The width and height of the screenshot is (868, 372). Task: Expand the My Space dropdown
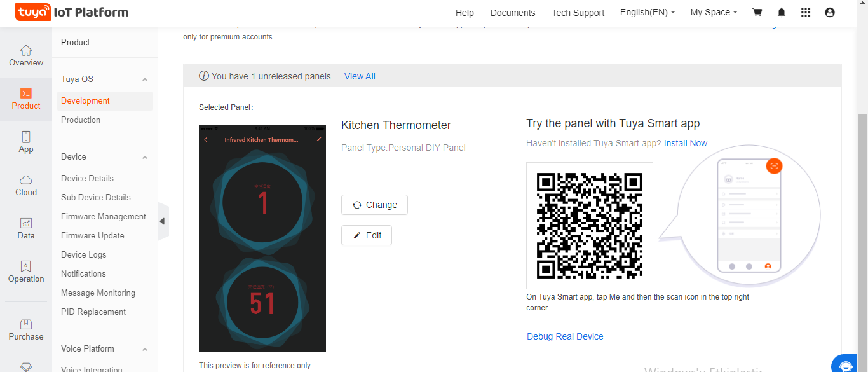tap(714, 13)
